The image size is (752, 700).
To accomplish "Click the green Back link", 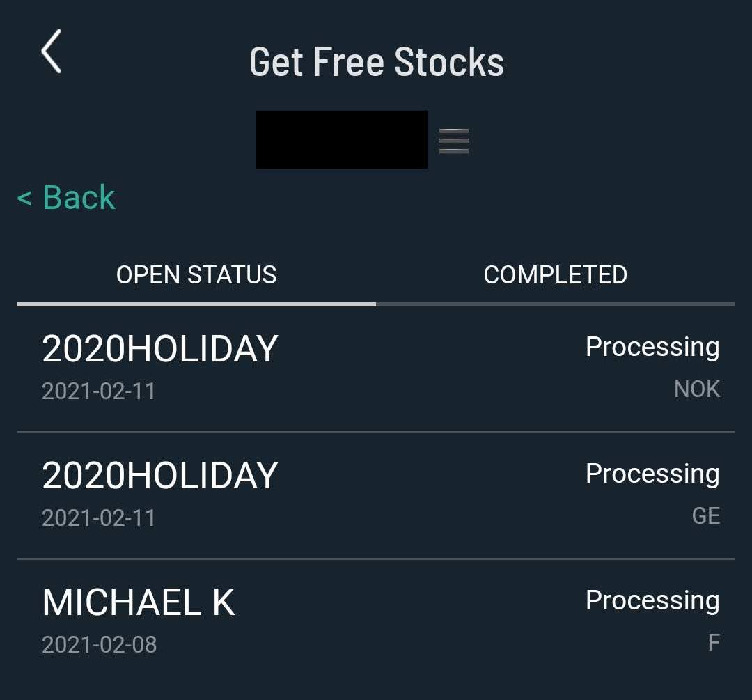I will [x=66, y=197].
